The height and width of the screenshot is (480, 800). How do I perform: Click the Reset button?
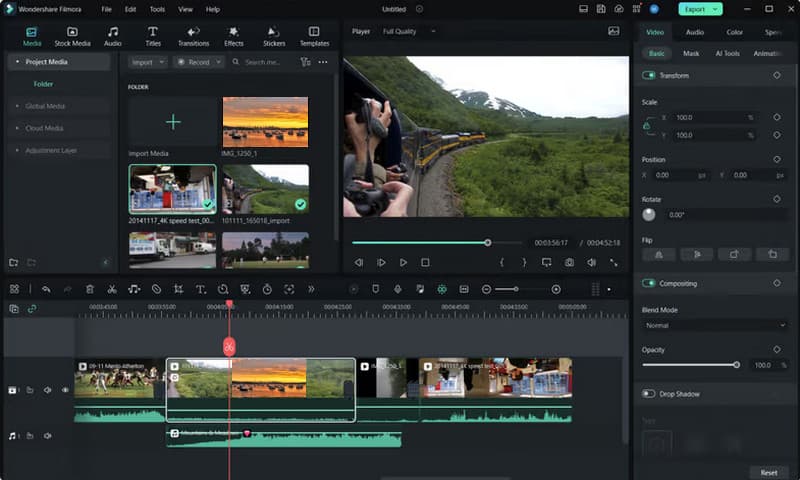coord(768,472)
